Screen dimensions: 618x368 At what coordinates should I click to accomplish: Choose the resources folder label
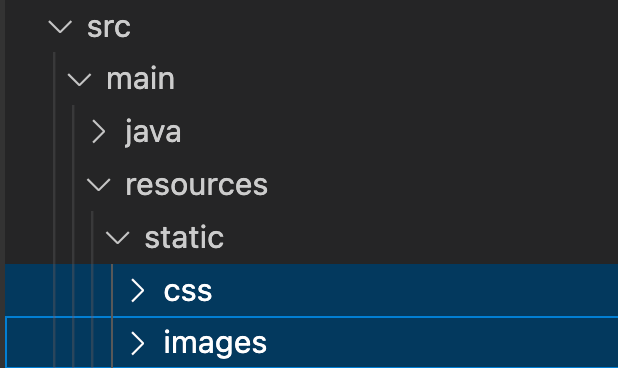click(x=196, y=185)
